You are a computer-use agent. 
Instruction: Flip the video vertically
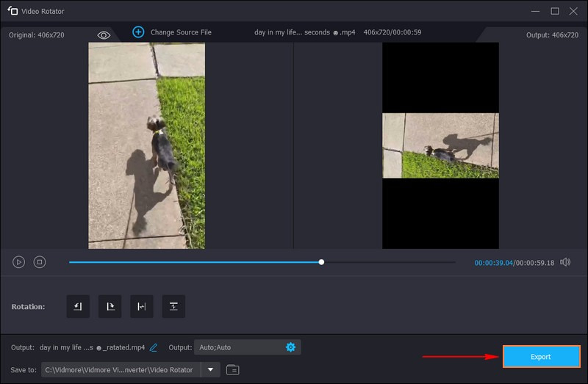coord(173,306)
